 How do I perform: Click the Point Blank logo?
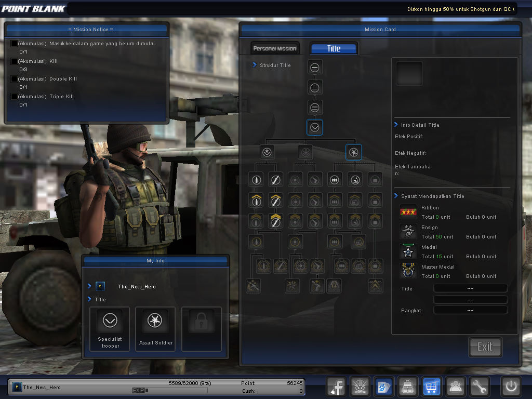[33, 8]
